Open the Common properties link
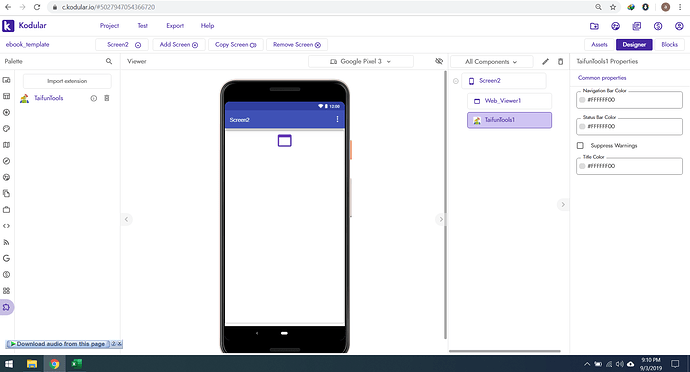The height and width of the screenshot is (372, 690). [602, 78]
